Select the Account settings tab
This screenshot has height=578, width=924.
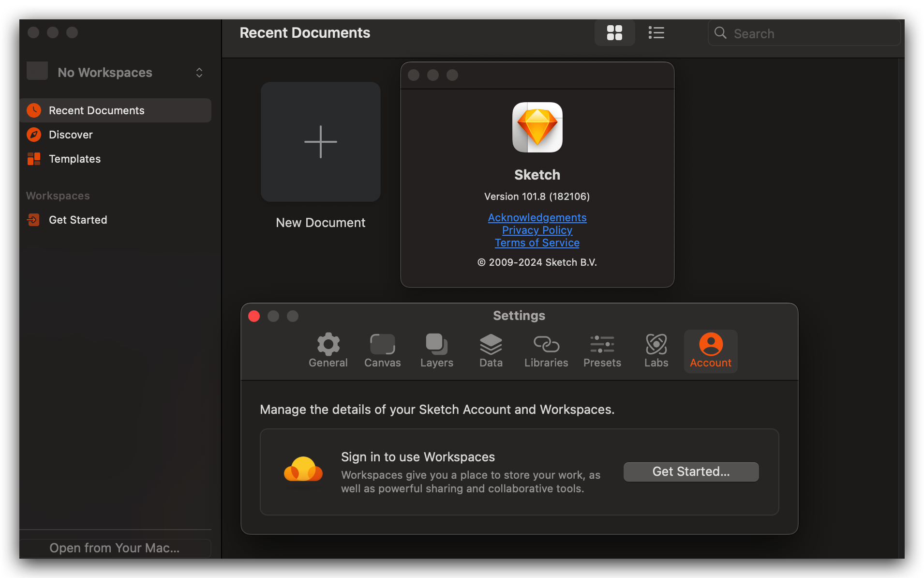(x=710, y=351)
